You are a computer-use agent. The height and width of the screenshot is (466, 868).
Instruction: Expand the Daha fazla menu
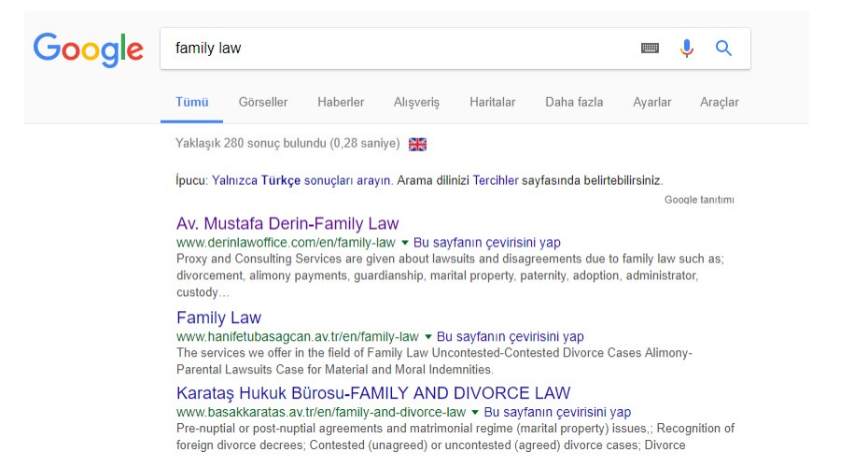(574, 102)
